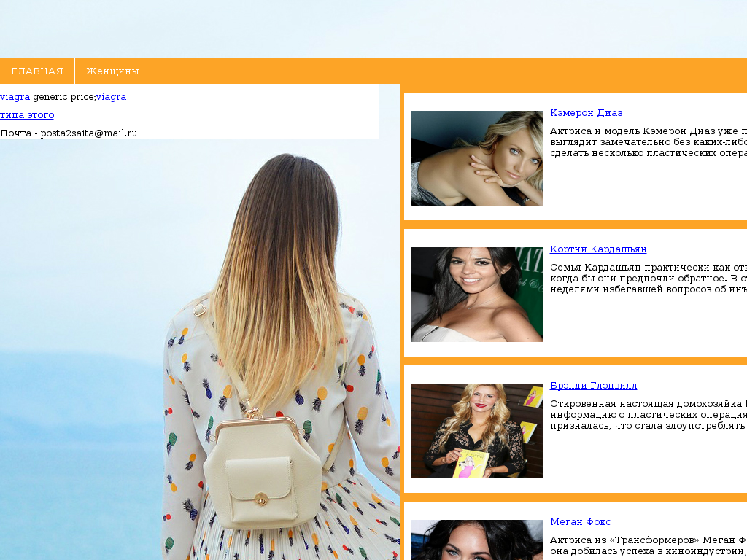Image resolution: width=747 pixels, height=560 pixels.
Task: Click the posta2saita@mail.ru email text
Action: tap(89, 133)
